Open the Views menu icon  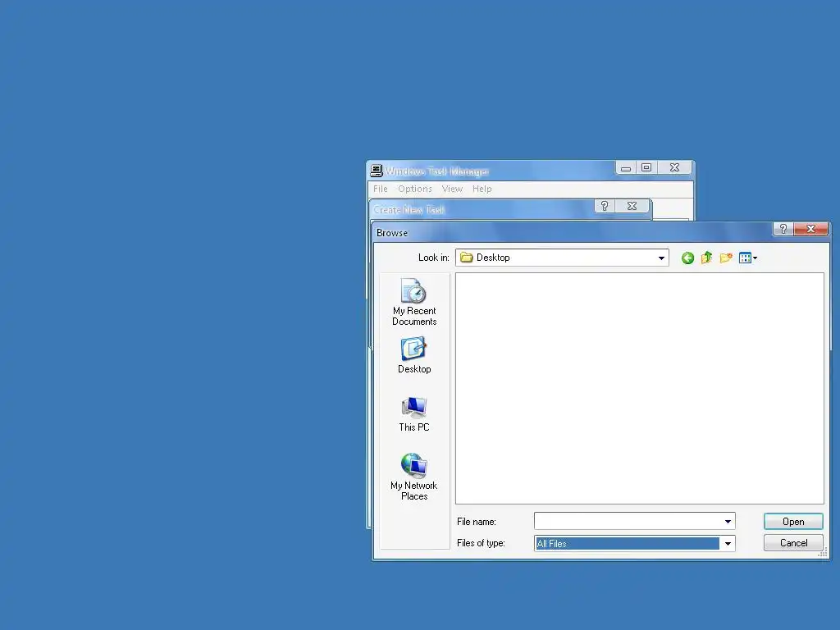747,258
